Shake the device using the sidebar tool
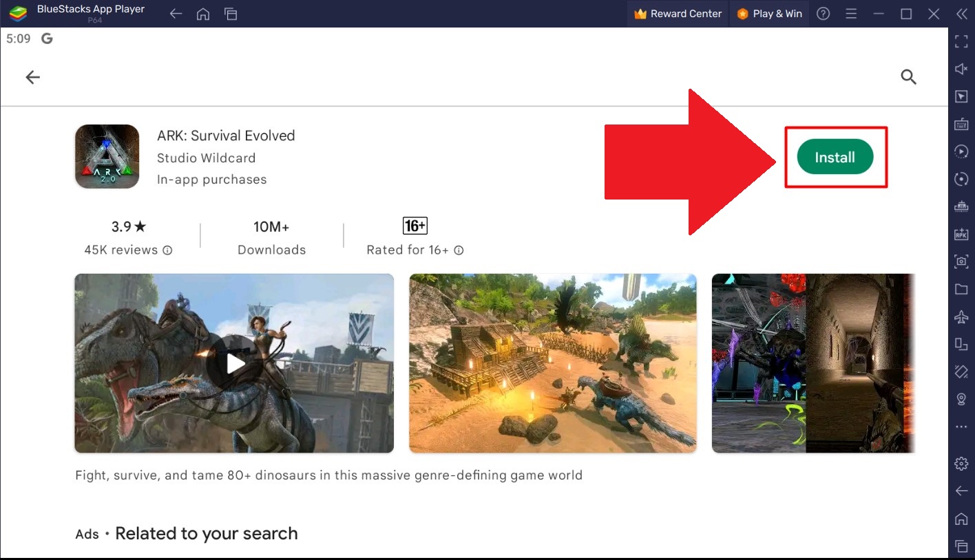The height and width of the screenshot is (560, 975). click(961, 371)
